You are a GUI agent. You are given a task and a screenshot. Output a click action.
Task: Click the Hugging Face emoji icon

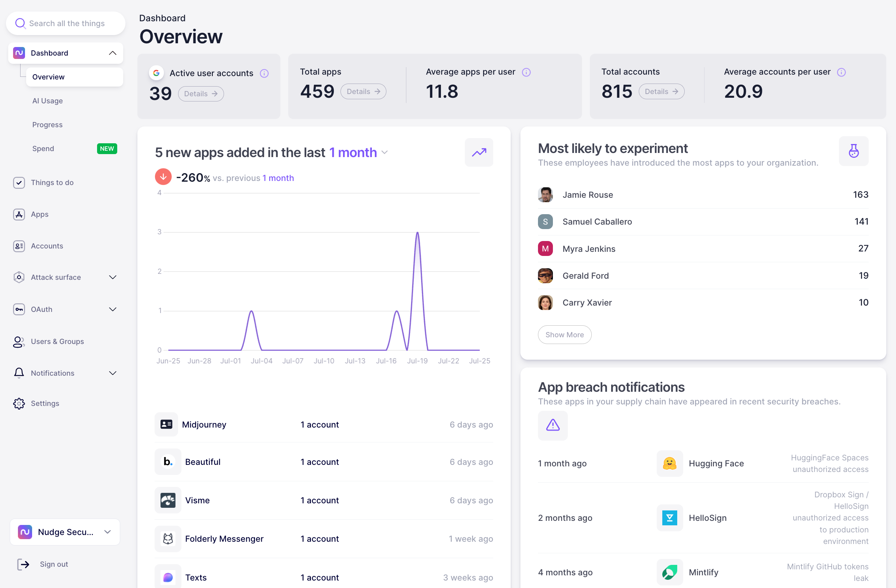pos(670,463)
